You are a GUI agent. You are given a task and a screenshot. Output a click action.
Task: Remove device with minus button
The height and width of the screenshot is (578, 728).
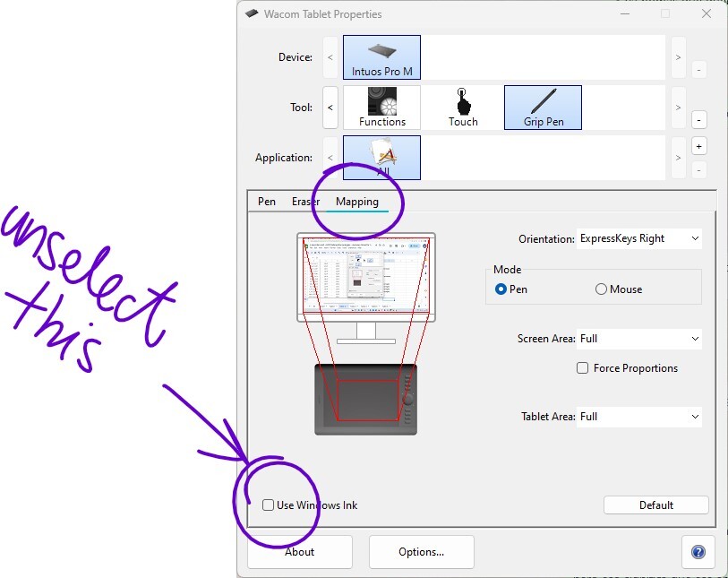(698, 70)
